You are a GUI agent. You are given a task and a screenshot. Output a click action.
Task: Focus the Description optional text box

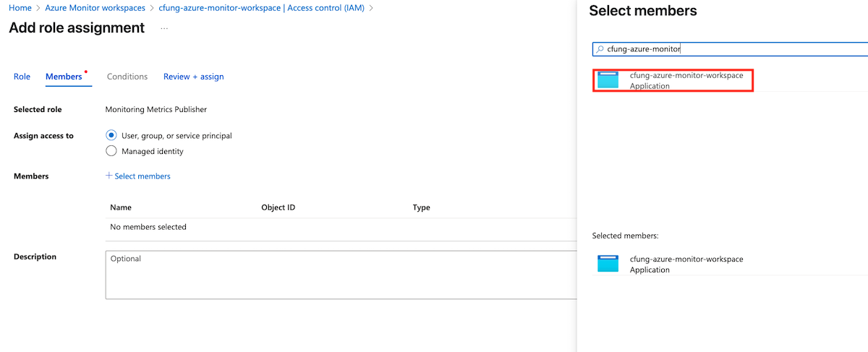tap(340, 275)
